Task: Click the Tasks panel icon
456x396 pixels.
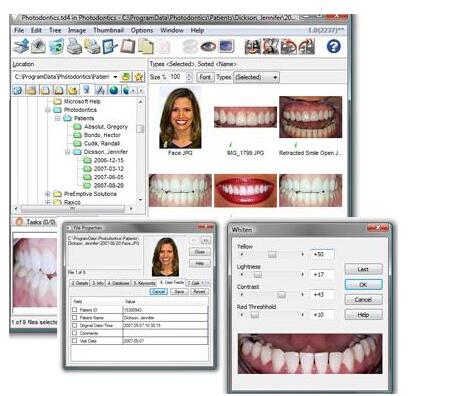Action: point(19,222)
